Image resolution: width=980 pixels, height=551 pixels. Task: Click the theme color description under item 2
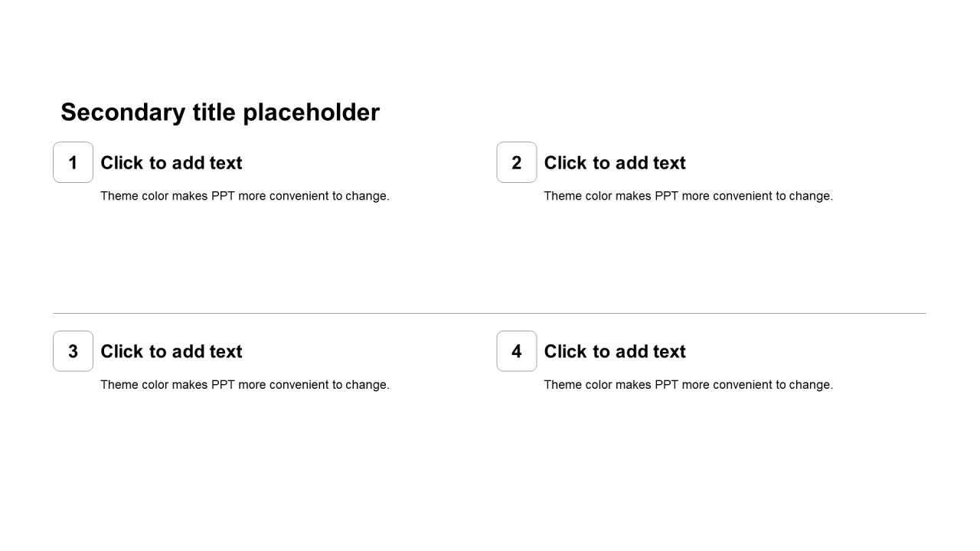[688, 196]
